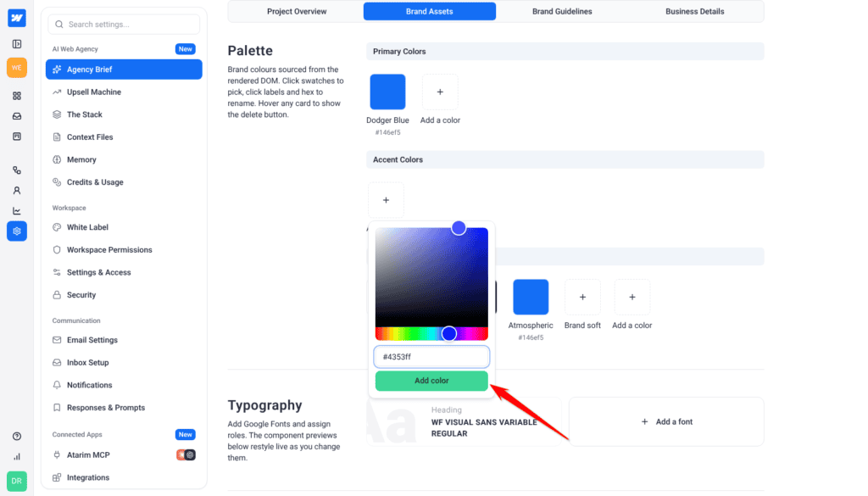The height and width of the screenshot is (496, 868).
Task: Click the Atmospheric color label
Action: tap(531, 326)
